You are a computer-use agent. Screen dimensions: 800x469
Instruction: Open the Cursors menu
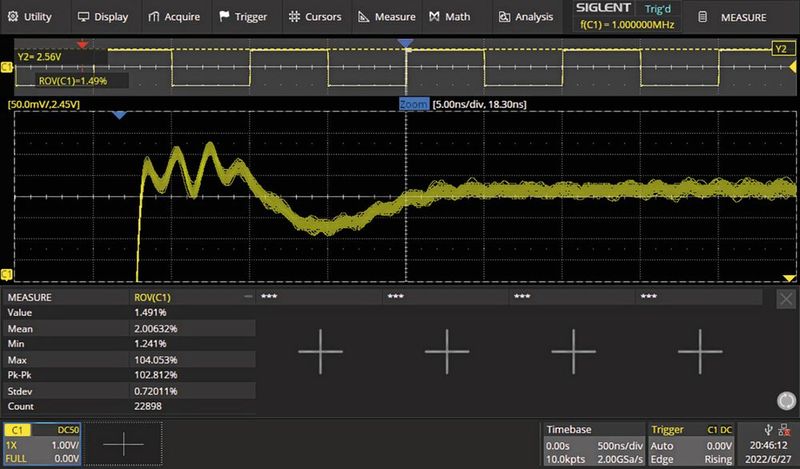tap(315, 17)
